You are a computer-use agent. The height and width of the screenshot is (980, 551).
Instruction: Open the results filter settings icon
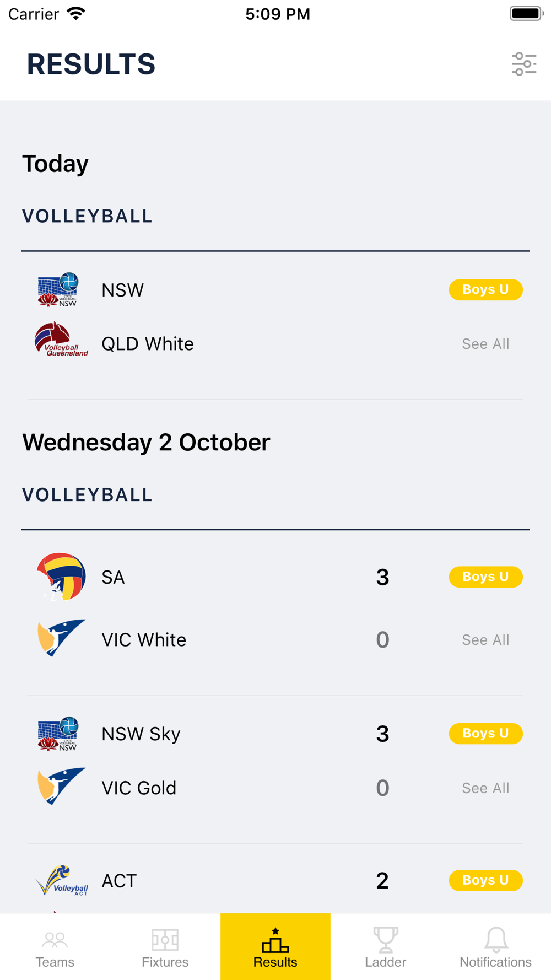[x=524, y=64]
